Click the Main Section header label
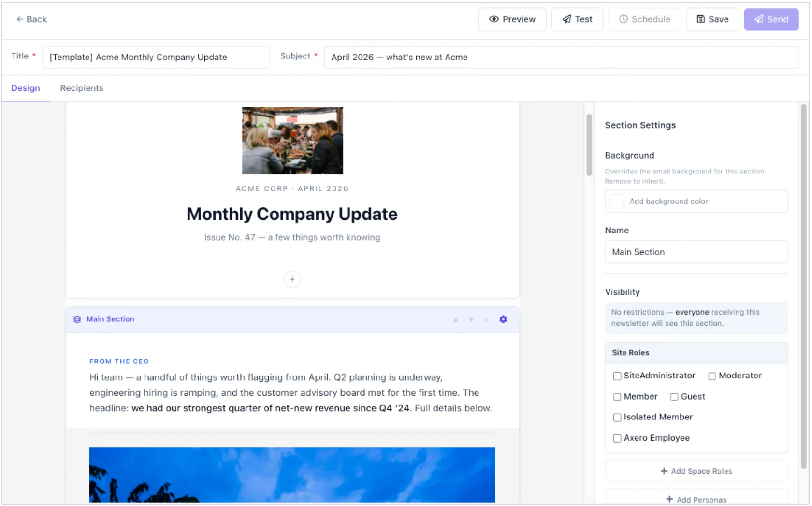Viewport: 812px width, 506px height. [110, 319]
